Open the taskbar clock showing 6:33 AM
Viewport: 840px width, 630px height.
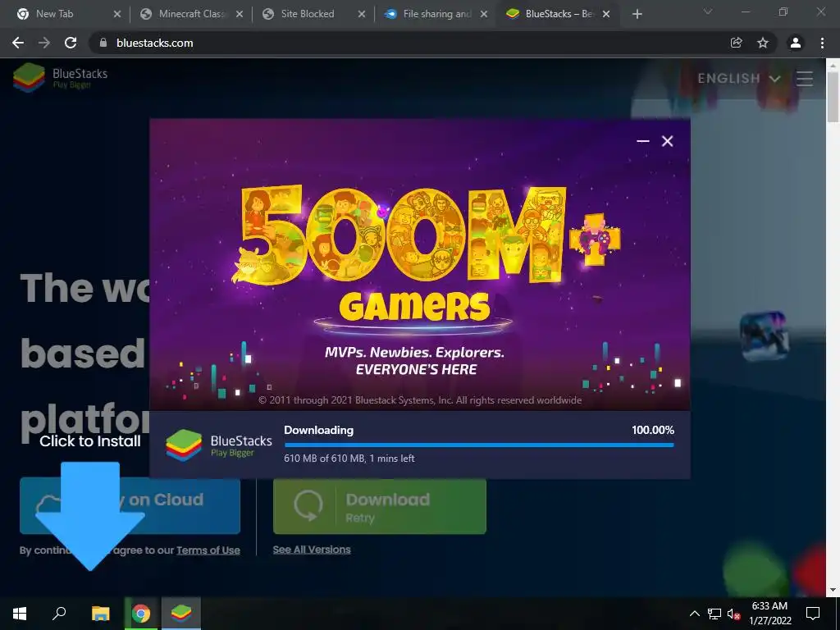769,614
